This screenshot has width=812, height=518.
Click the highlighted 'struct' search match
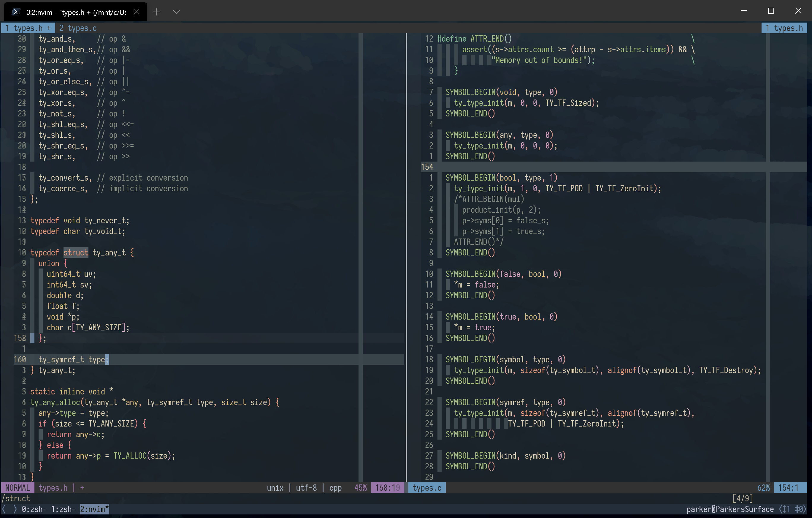(x=76, y=252)
